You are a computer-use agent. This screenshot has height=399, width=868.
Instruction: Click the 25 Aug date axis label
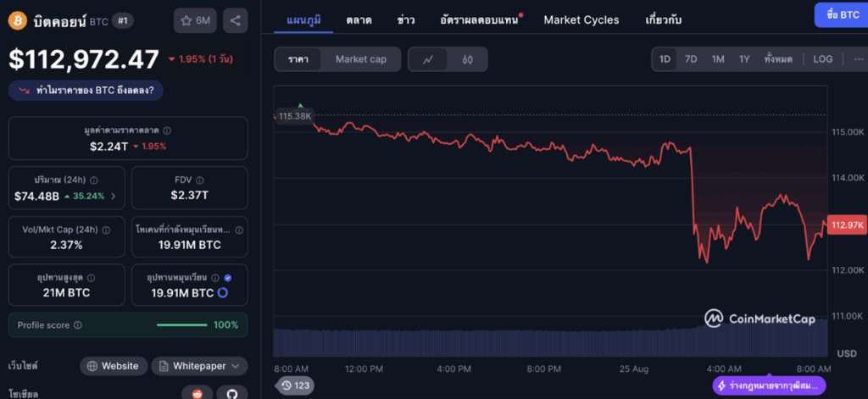coord(633,369)
